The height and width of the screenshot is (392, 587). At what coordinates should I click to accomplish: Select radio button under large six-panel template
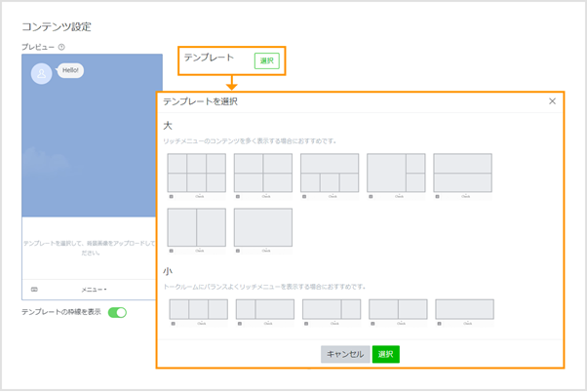coord(171,196)
